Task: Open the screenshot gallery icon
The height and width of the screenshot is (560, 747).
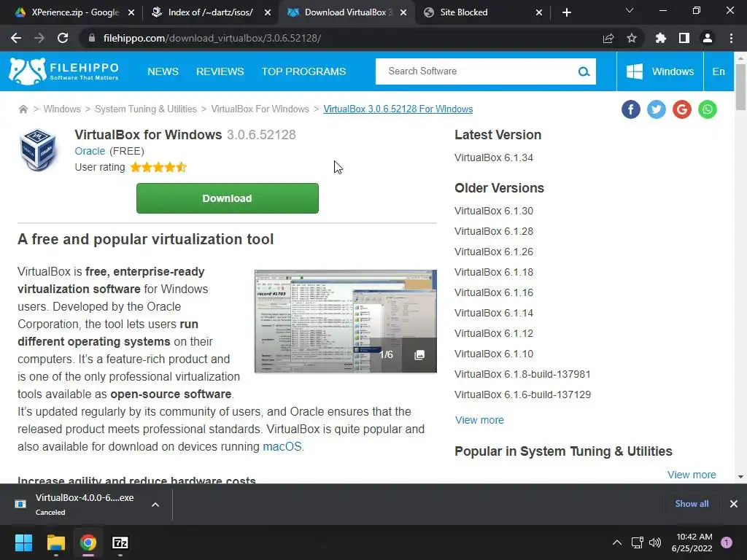Action: (x=419, y=355)
